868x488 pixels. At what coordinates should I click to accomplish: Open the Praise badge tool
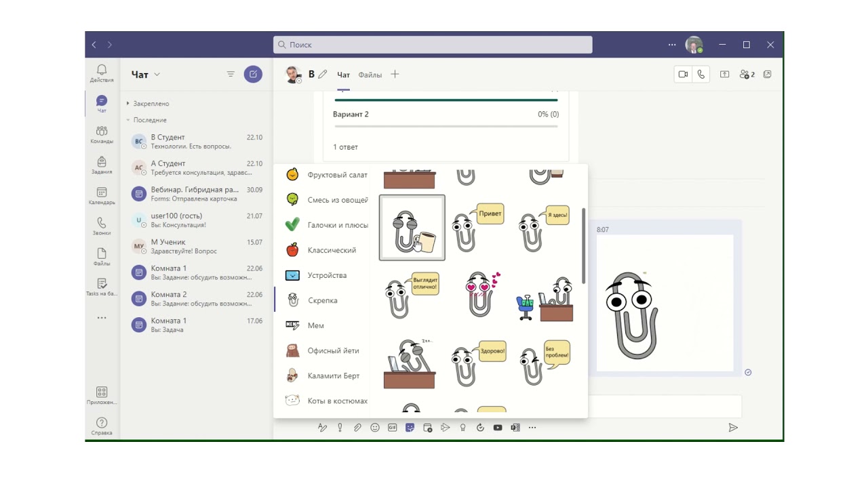463,428
